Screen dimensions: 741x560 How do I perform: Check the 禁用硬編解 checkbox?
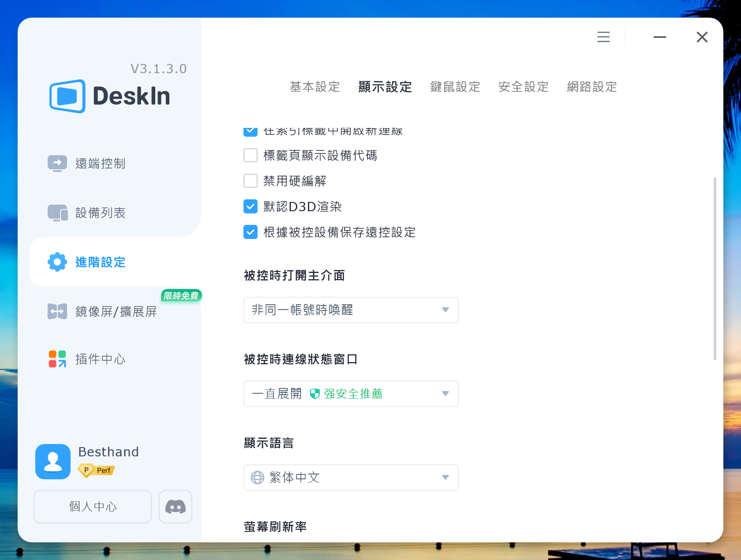251,181
